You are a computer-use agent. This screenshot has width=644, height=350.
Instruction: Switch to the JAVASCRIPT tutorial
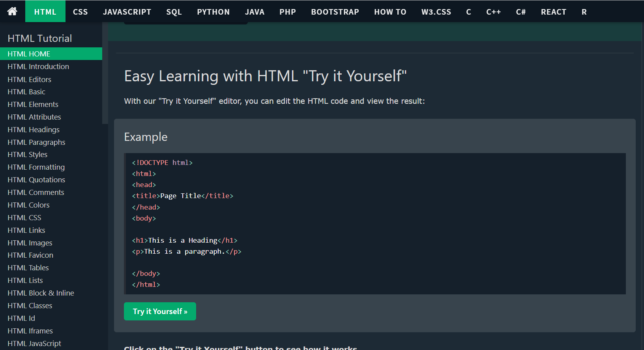pyautogui.click(x=127, y=11)
